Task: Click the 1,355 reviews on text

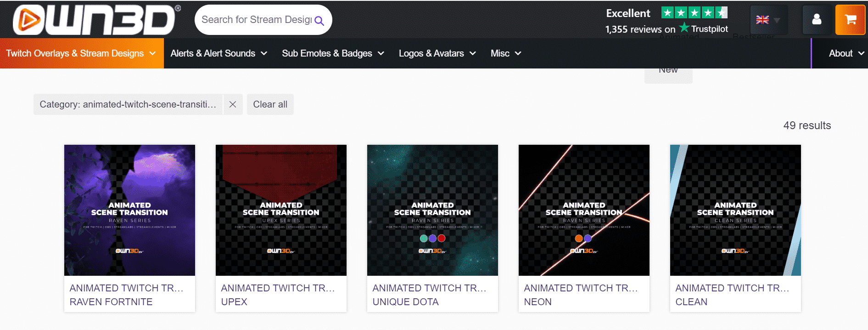Action: point(640,29)
